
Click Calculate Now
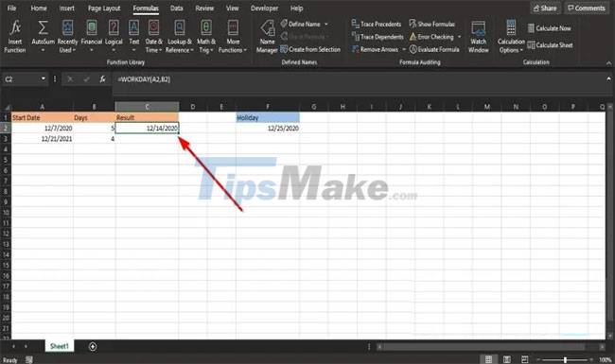click(x=549, y=28)
